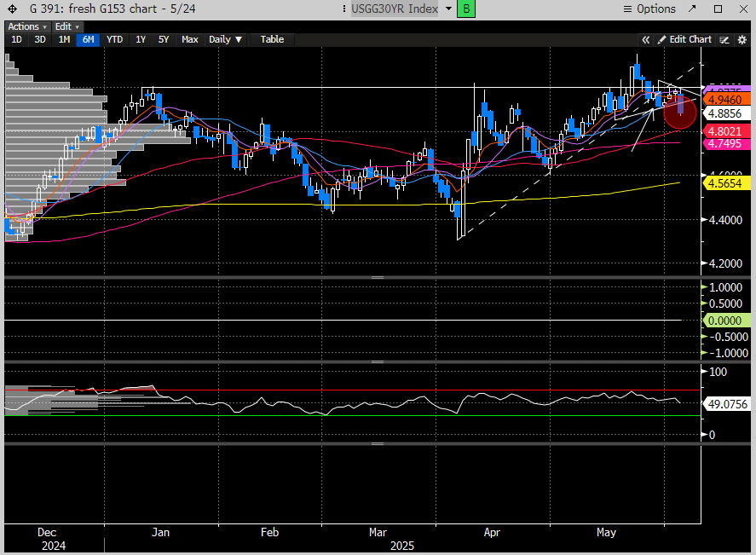Image resolution: width=756 pixels, height=555 pixels.
Task: Select the 1D time range
Action: click(16, 39)
